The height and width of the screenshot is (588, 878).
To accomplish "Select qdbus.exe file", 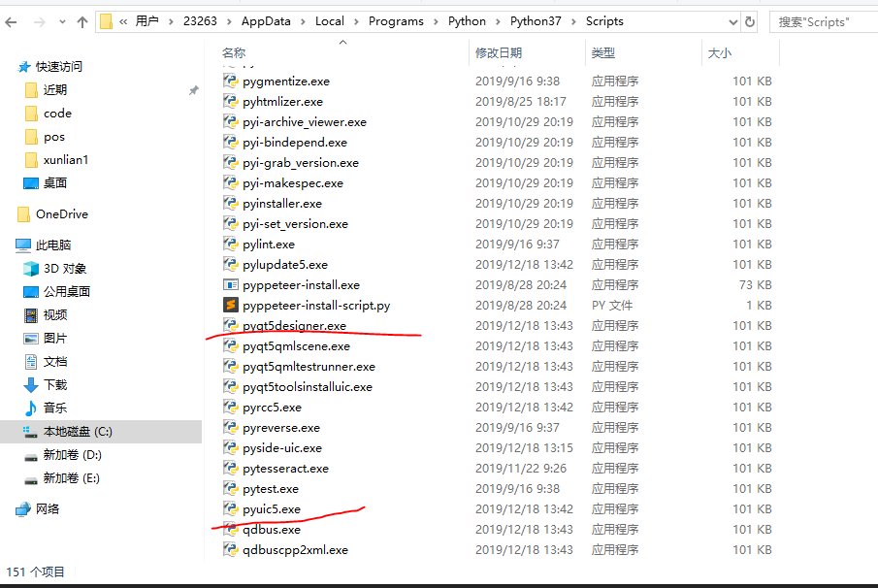I will (x=272, y=530).
